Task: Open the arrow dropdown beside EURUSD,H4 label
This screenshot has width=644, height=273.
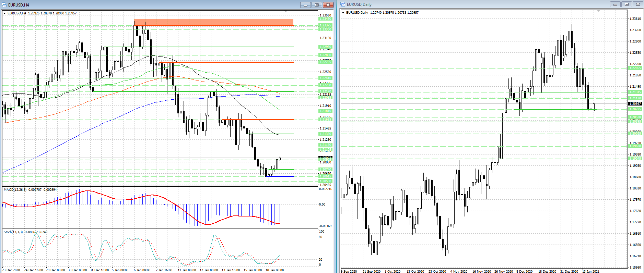Action: pos(5,13)
